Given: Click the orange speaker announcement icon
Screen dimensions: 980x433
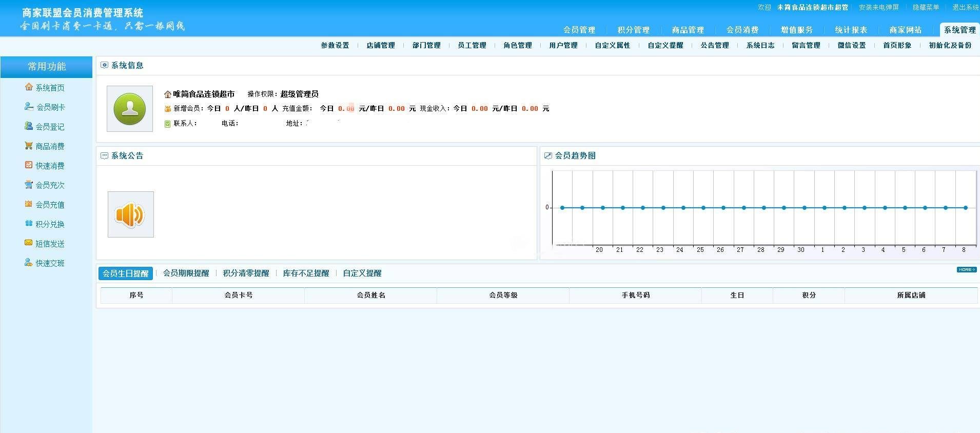Looking at the screenshot, I should tap(130, 214).
